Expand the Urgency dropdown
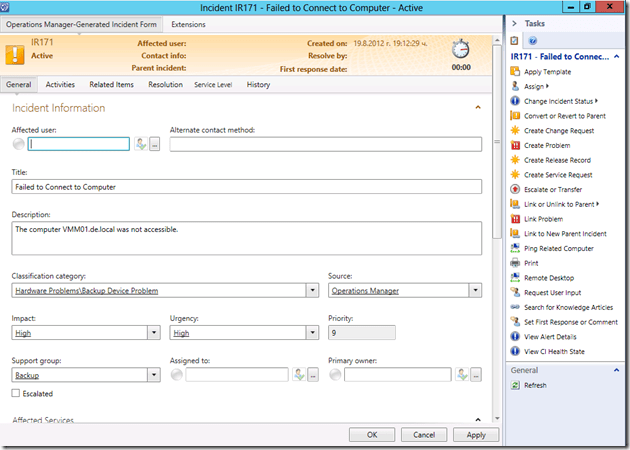630x450 pixels. [x=312, y=333]
